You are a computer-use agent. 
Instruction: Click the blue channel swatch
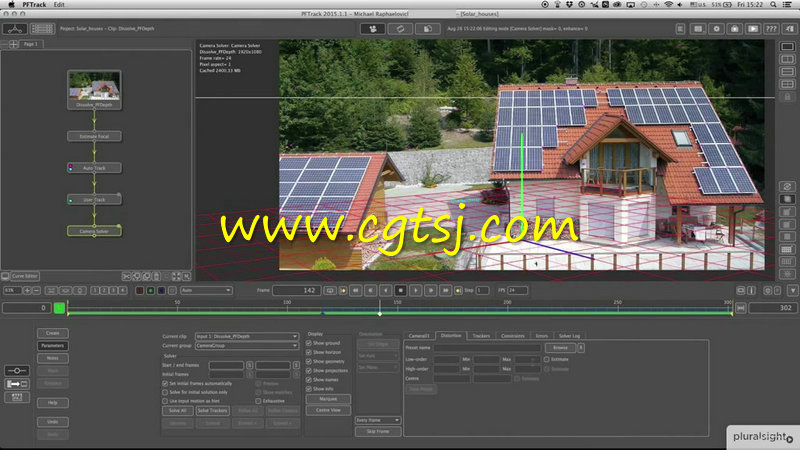pos(161,290)
